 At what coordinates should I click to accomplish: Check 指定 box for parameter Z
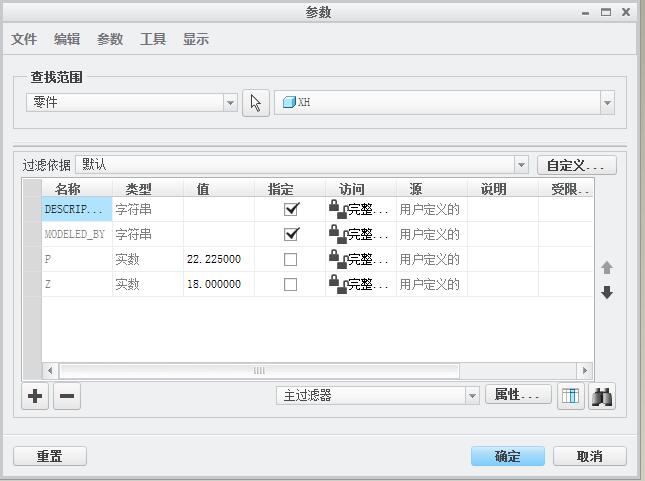[x=290, y=284]
